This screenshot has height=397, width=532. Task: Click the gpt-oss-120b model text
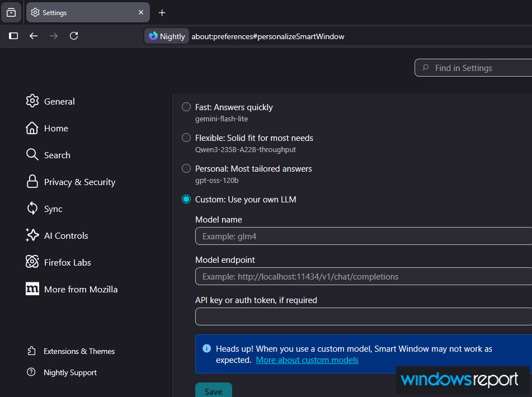(217, 181)
